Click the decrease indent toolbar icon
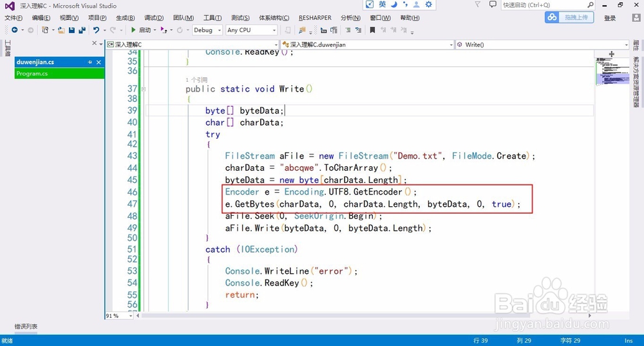The image size is (644, 346). [324, 30]
